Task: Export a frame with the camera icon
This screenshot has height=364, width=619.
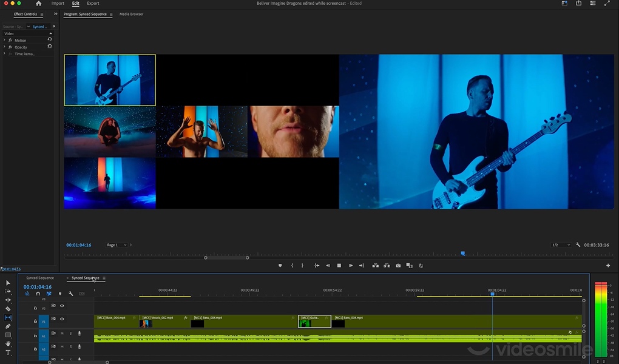Action: point(398,266)
